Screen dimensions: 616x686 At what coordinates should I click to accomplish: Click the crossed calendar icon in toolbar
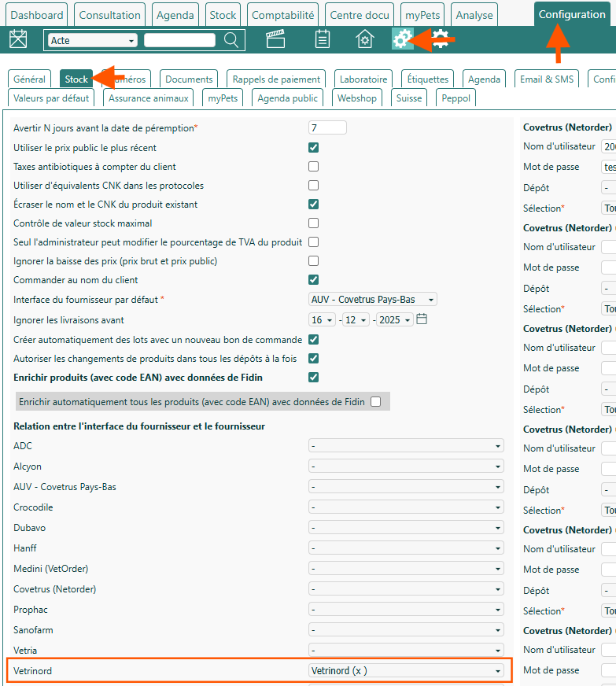click(x=18, y=39)
